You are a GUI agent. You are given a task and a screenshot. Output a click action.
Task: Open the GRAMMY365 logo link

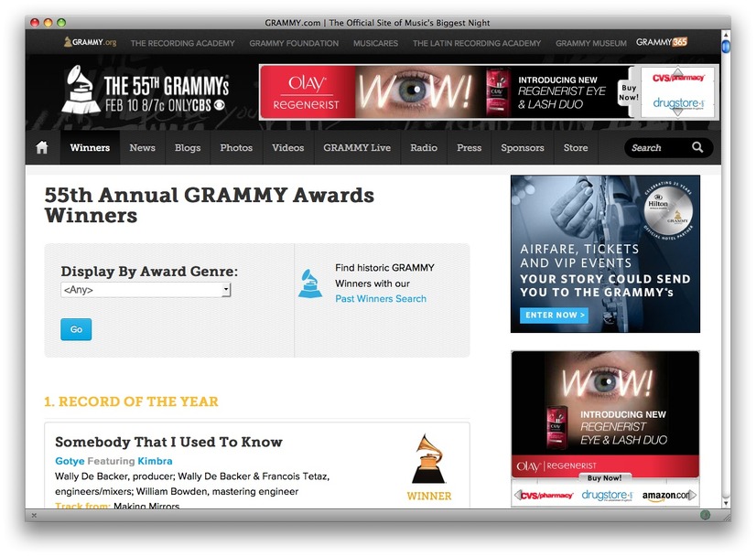point(662,42)
